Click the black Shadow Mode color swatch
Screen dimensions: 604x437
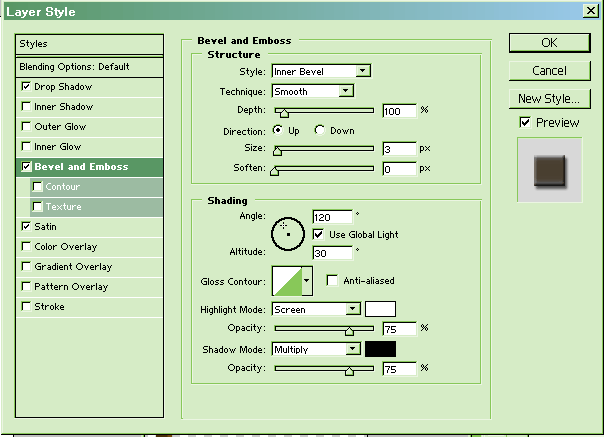point(380,349)
